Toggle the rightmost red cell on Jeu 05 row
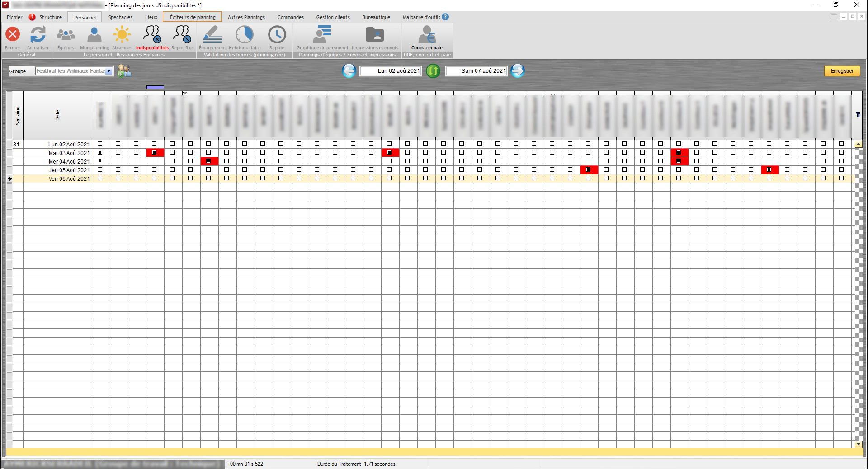 pos(769,170)
